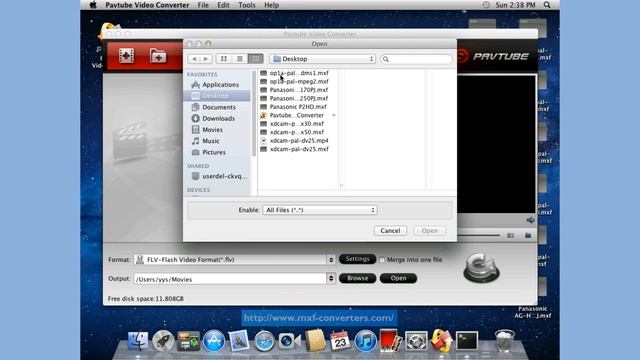Switch Open dialog to column view
This screenshot has width=640, height=360.
tap(256, 59)
